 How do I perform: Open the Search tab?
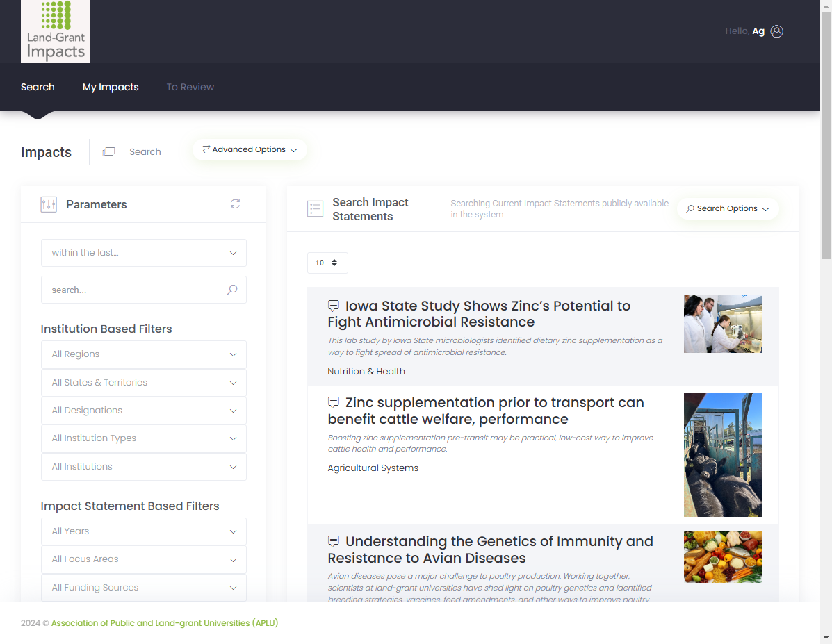[x=38, y=87]
